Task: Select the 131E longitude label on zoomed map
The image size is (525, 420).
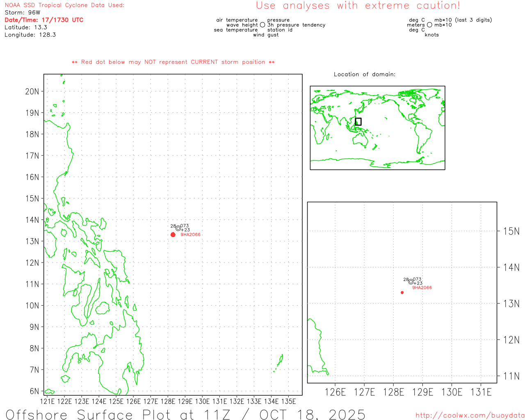Action: point(481,392)
